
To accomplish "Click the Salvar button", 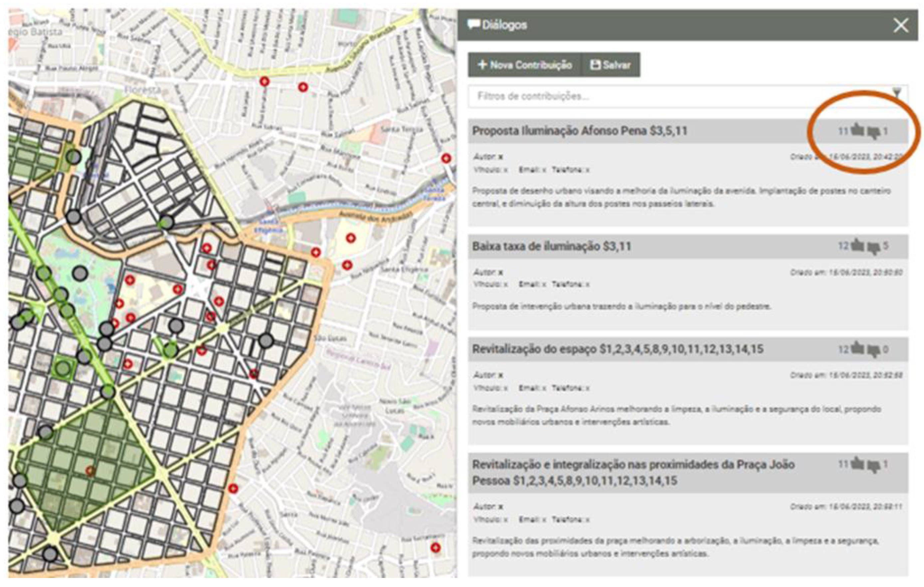I will coord(610,65).
